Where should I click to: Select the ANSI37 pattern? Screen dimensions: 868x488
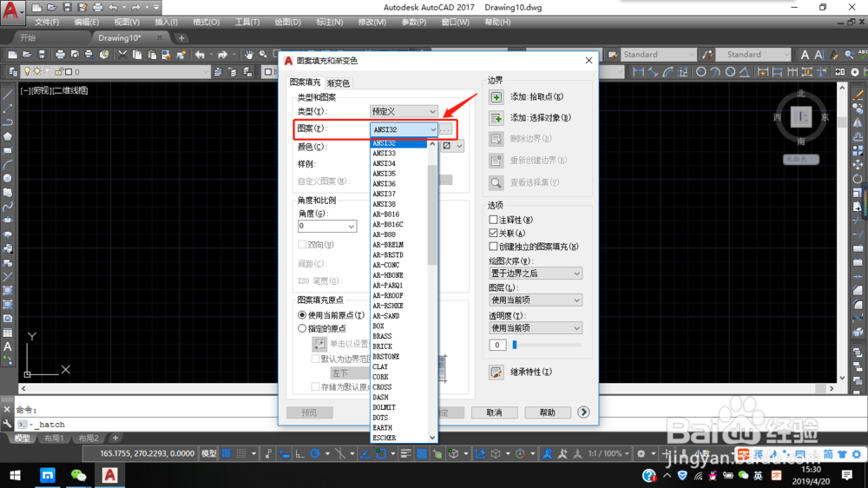[398, 194]
